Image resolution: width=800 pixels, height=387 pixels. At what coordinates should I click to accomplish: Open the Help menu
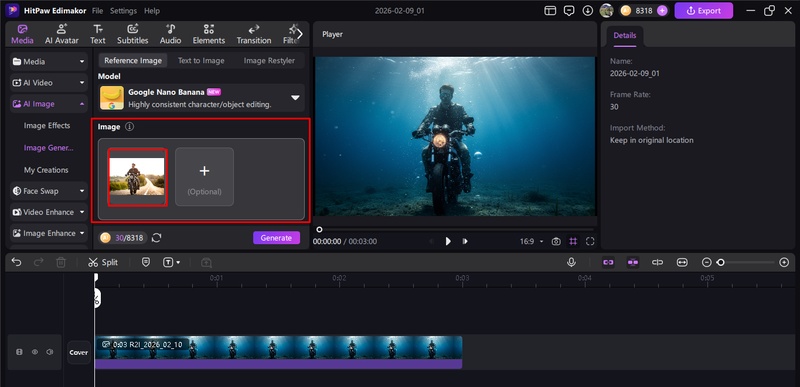(x=152, y=11)
